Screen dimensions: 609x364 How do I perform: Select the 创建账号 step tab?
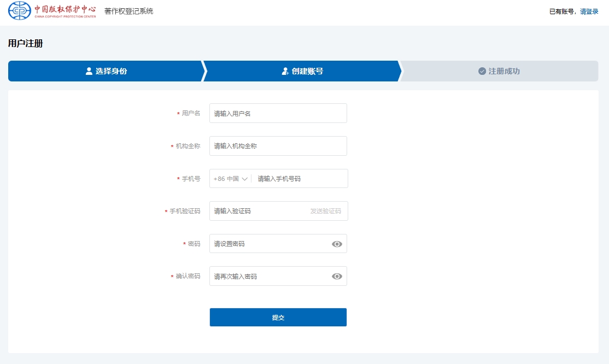click(x=302, y=71)
